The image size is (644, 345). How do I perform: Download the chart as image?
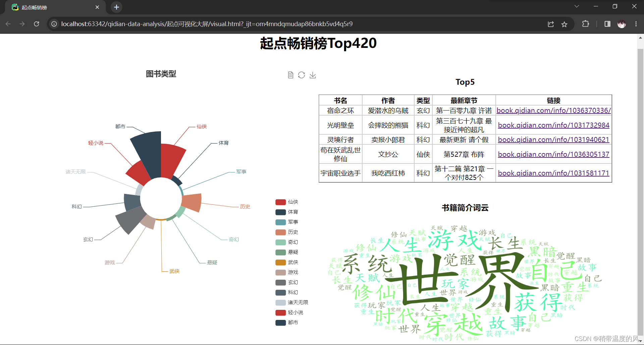click(x=313, y=75)
